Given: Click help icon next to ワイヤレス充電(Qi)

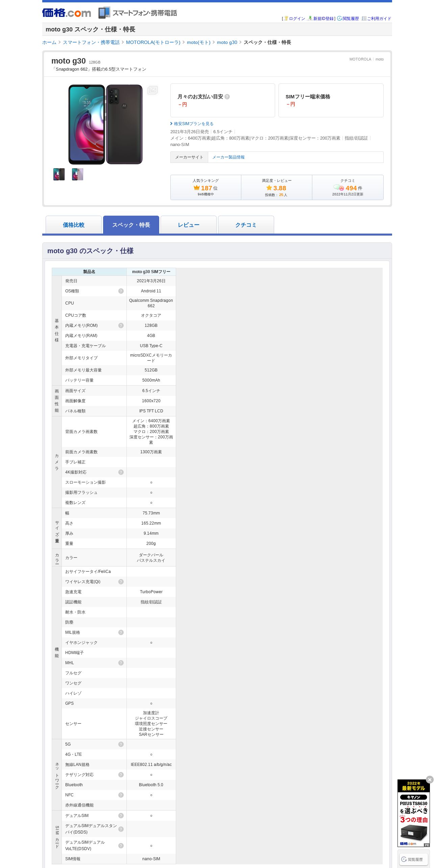Looking at the screenshot, I should coord(121,582).
